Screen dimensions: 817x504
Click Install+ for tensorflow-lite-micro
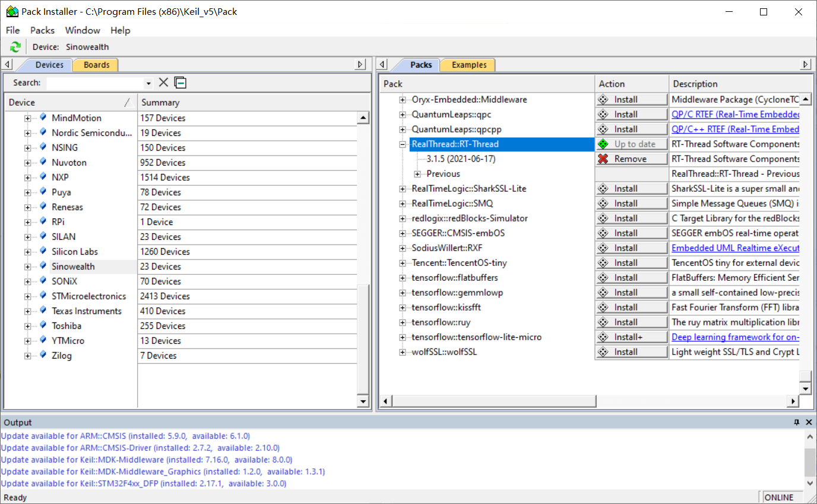click(632, 337)
